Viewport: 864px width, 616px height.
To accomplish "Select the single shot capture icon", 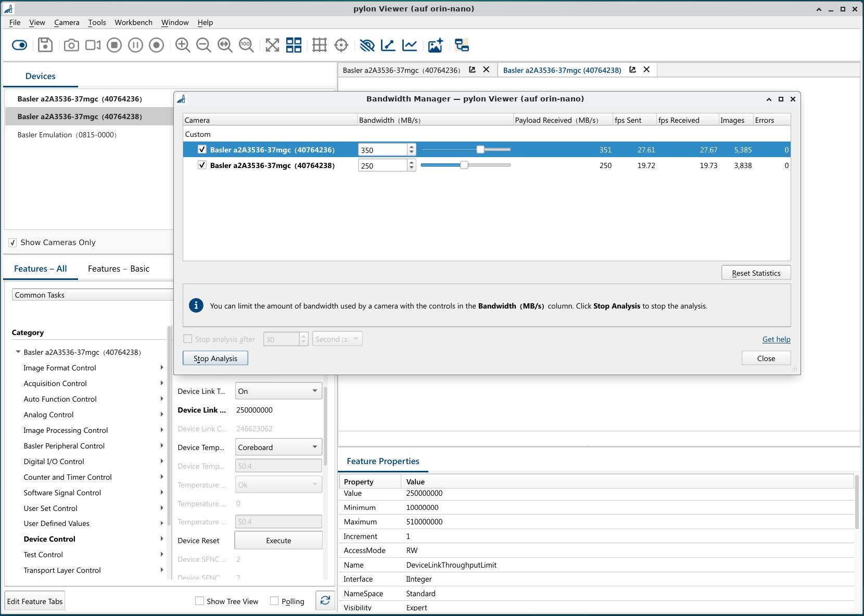I will pyautogui.click(x=72, y=45).
